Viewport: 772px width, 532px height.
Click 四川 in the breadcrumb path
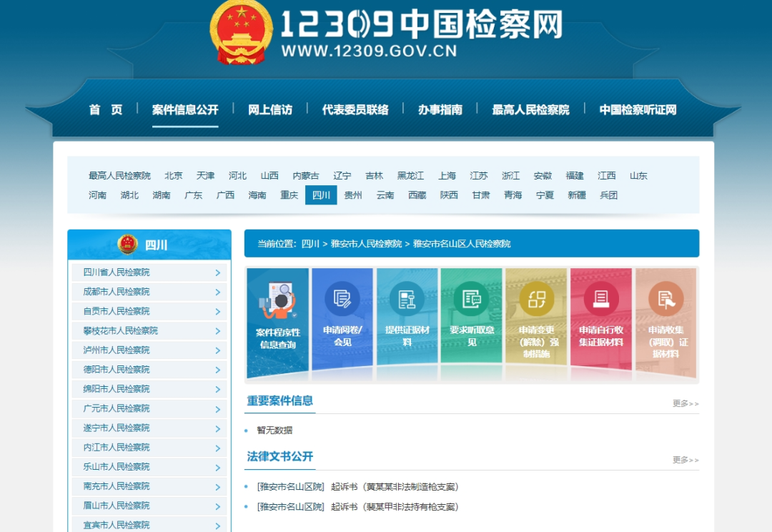310,244
